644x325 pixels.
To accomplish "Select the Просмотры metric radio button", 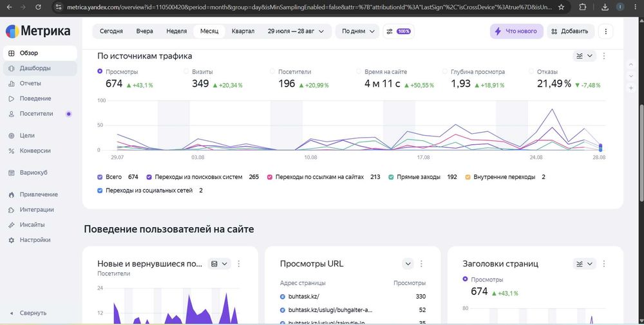I will (x=100, y=71).
